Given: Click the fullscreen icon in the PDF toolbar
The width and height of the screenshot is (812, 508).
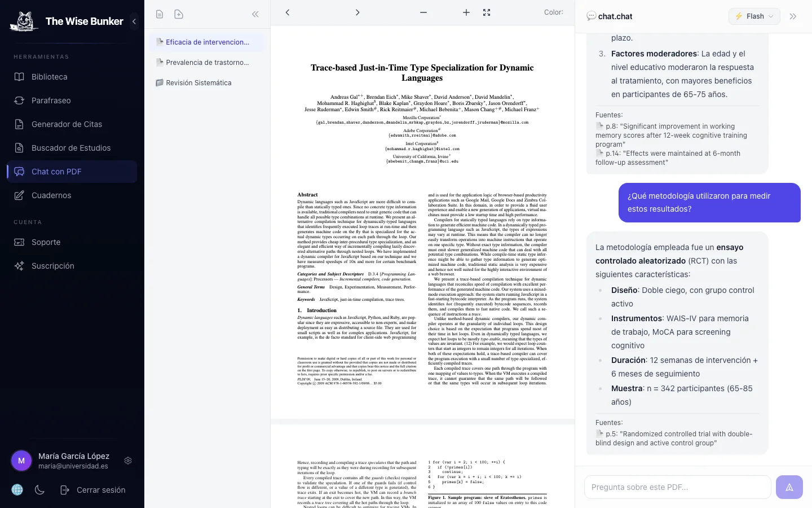Looking at the screenshot, I should point(486,12).
